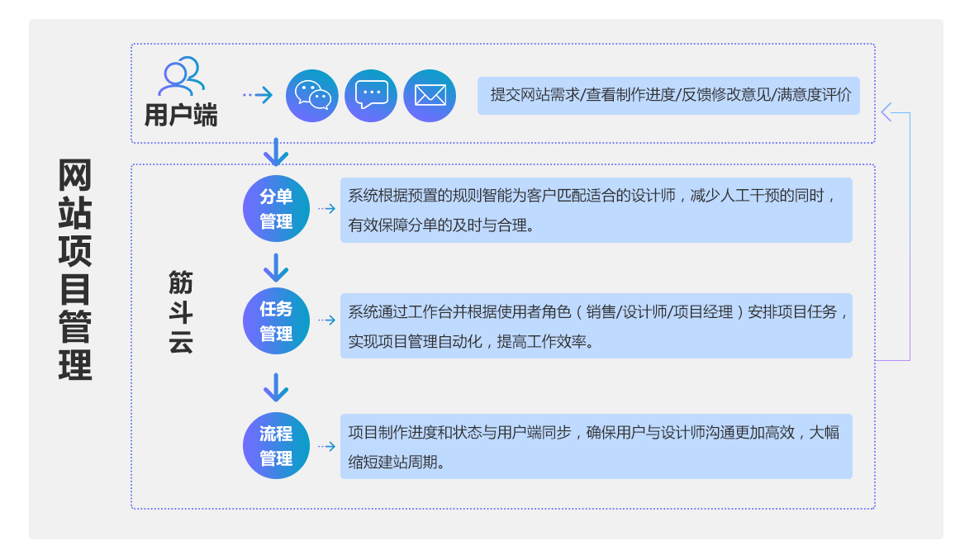The width and height of the screenshot is (960, 560).
Task: Click the user group icon above 用户端
Action: (182, 77)
